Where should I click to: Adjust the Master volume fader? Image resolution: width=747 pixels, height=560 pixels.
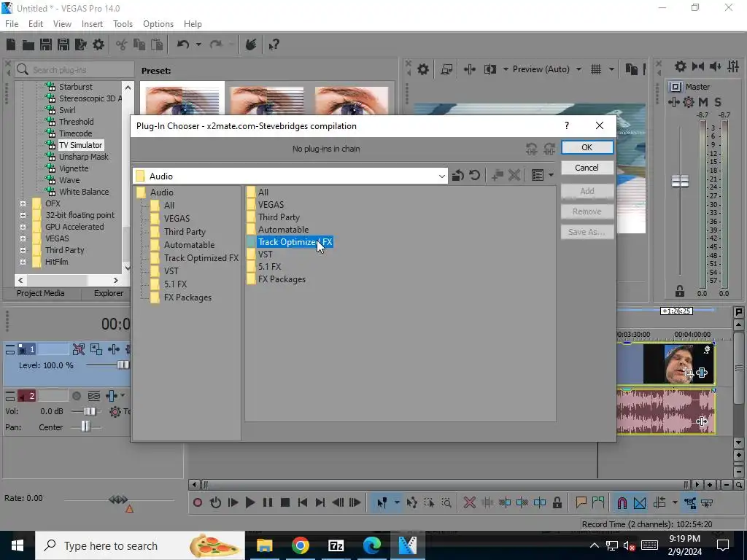680,182
